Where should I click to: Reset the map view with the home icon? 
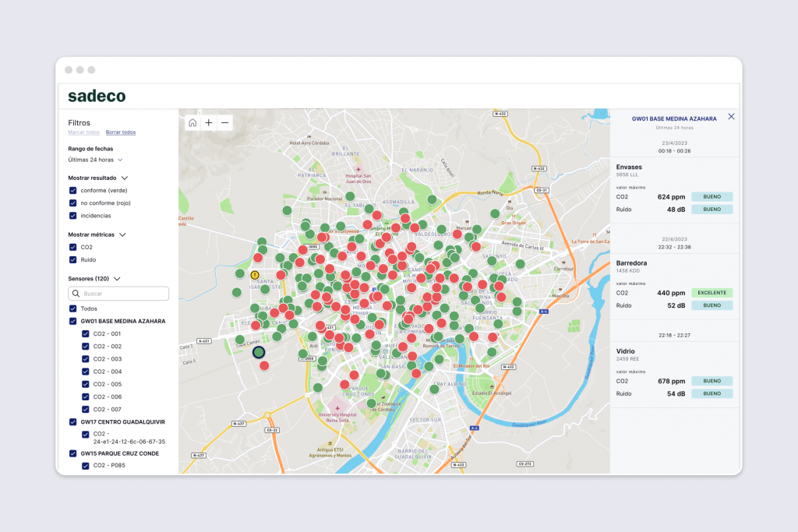pos(192,122)
